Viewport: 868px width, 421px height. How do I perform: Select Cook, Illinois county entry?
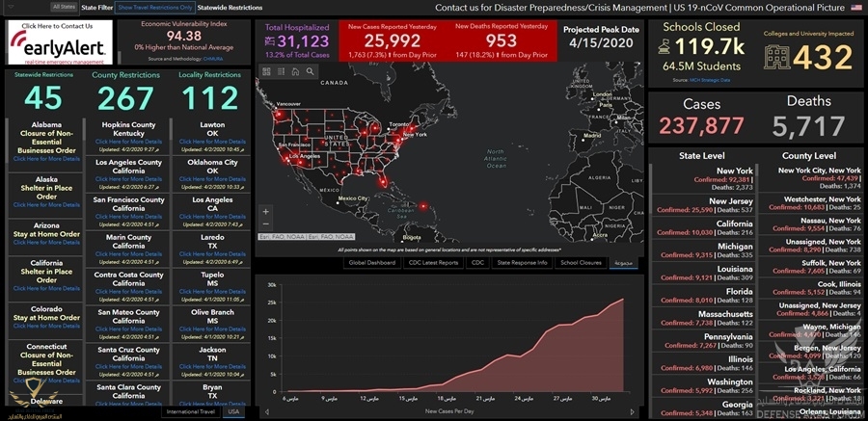click(810, 288)
